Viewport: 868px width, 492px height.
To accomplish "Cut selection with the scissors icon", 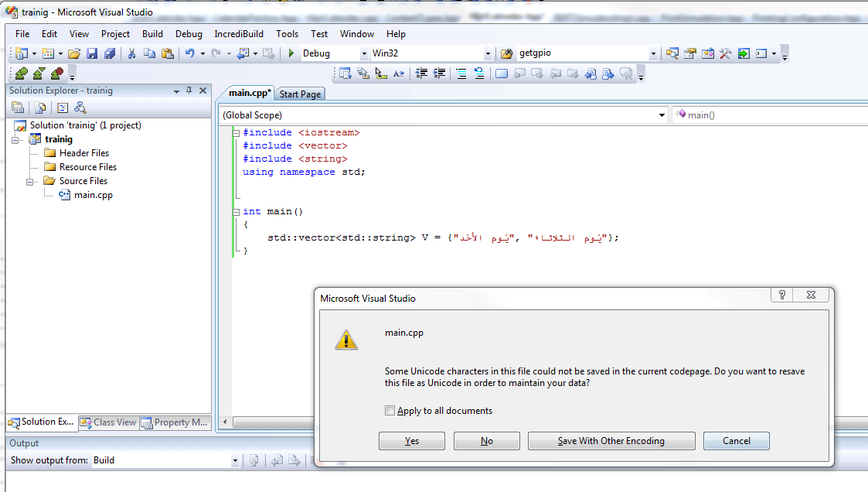I will point(131,53).
